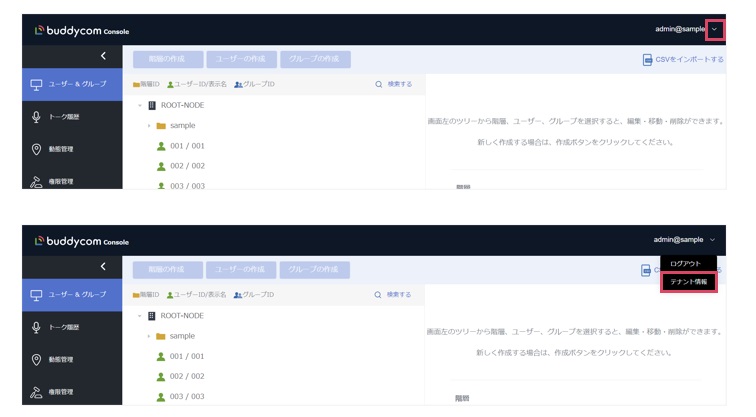This screenshot has height=417, width=756.
Task: Click admin@sample account name in upper screenshot
Action: (680, 29)
